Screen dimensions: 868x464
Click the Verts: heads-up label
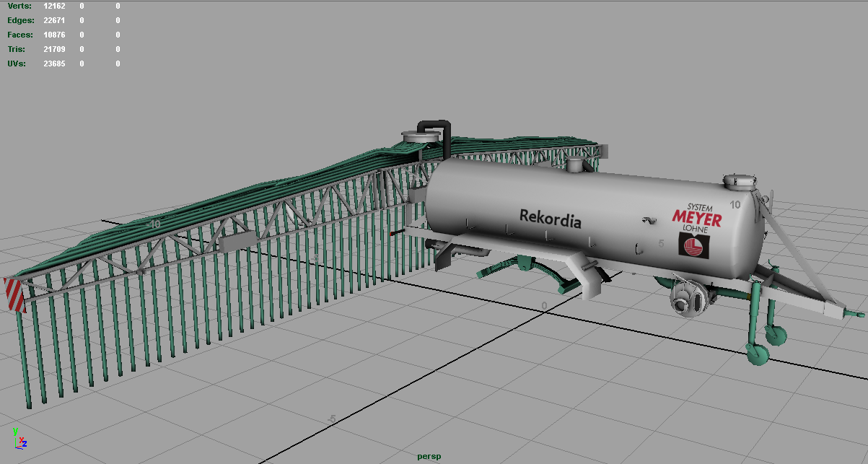pyautogui.click(x=19, y=6)
